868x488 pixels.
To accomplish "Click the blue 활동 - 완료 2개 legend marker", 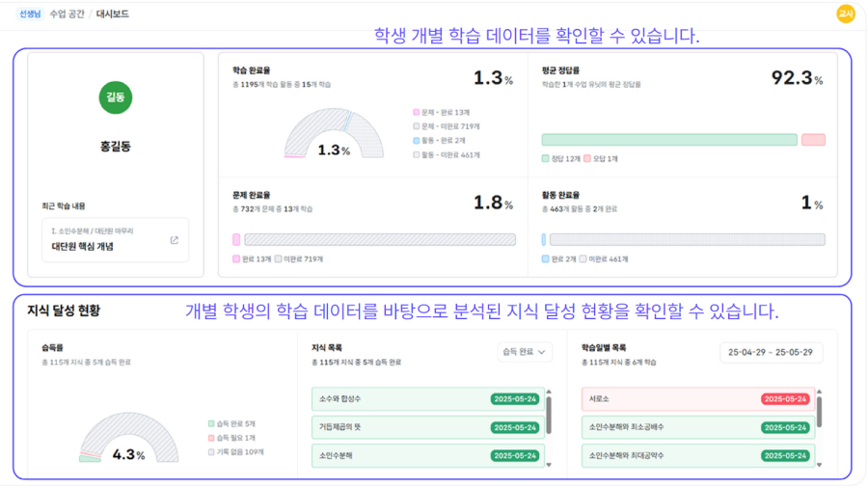I will [x=417, y=141].
